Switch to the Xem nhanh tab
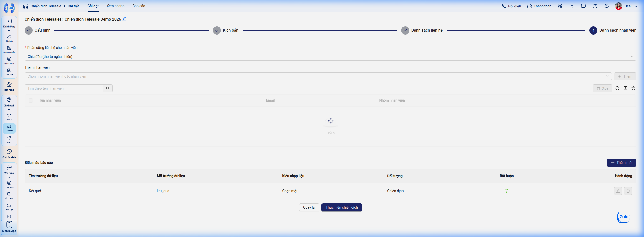Screen dimensions: 644x237 (x=115, y=6)
